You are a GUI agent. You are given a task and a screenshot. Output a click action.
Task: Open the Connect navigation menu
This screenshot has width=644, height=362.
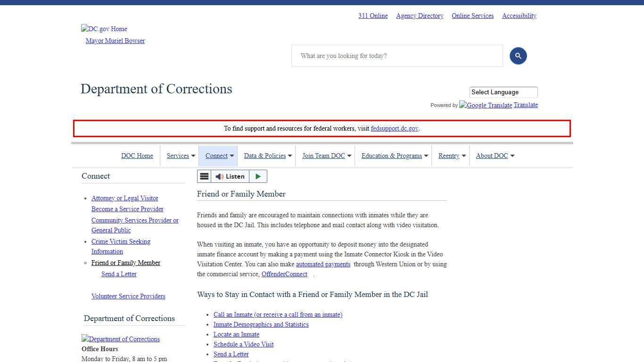coord(216,156)
